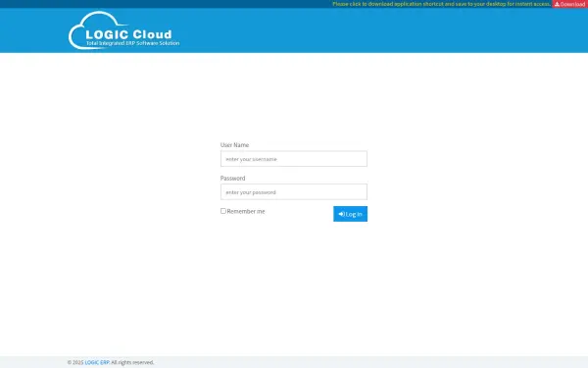Screen dimensions: 588x368
Task: Click the LOGIC Cloud logo
Action: [x=123, y=30]
